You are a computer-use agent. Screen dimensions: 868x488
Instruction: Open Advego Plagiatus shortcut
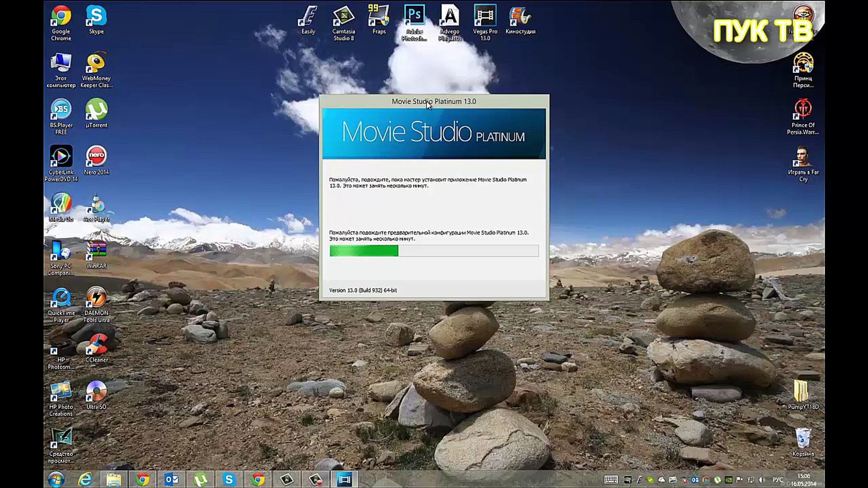[x=450, y=23]
